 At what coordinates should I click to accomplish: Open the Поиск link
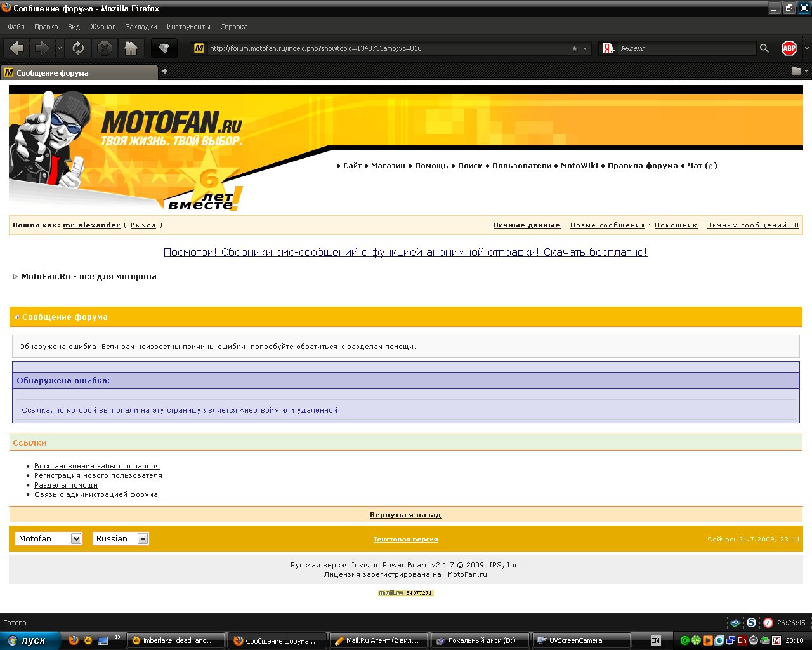470,166
